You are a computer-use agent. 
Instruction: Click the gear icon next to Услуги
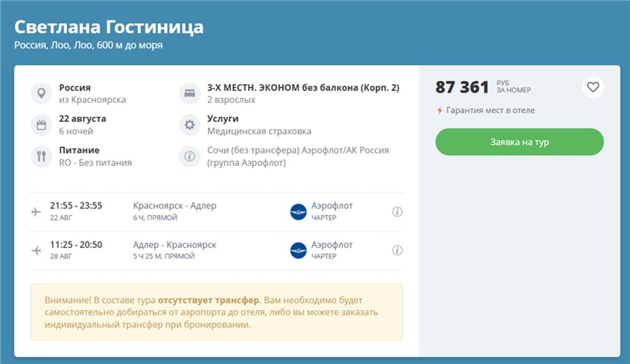190,125
